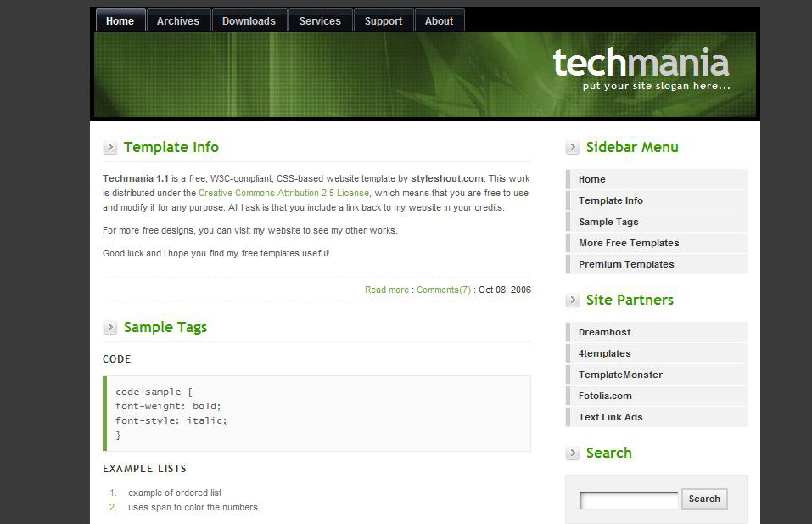Click arrow icon beside Sample Tags heading

click(x=110, y=328)
